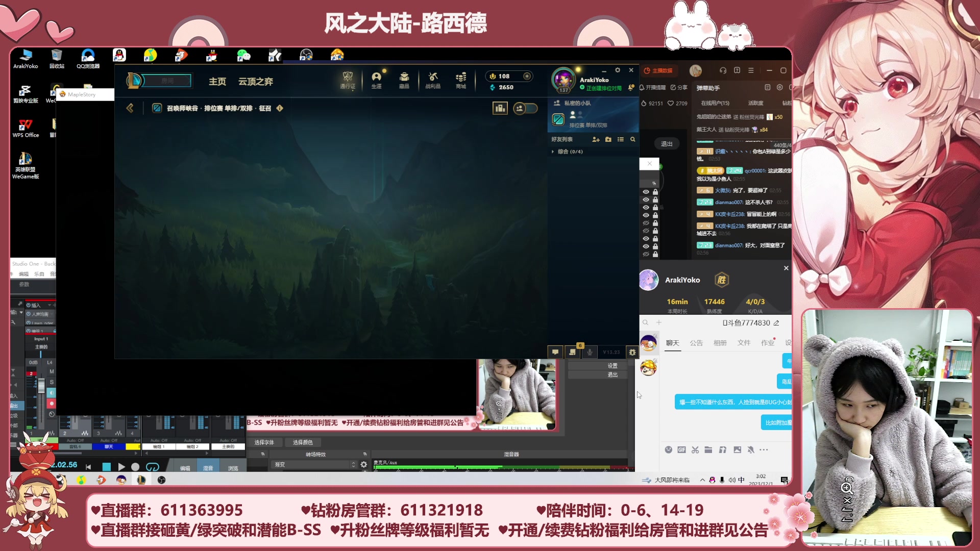Open the 藏品 collection icon
980x551 pixels.
pyautogui.click(x=404, y=80)
